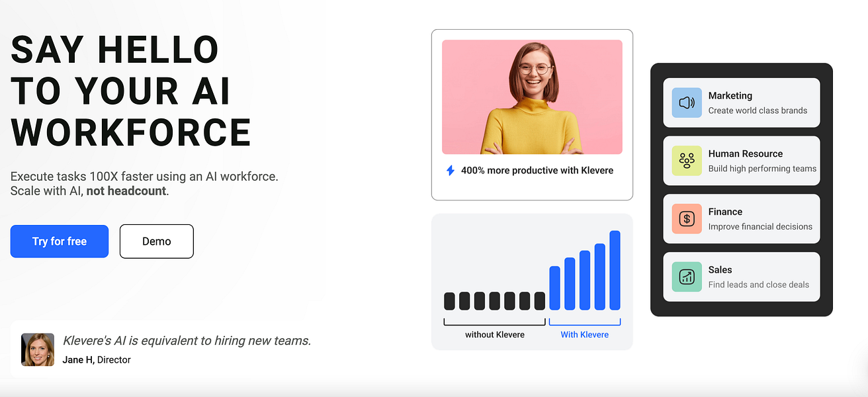Click the blue lightning bolt productivity icon
868x397 pixels.
[x=451, y=170]
